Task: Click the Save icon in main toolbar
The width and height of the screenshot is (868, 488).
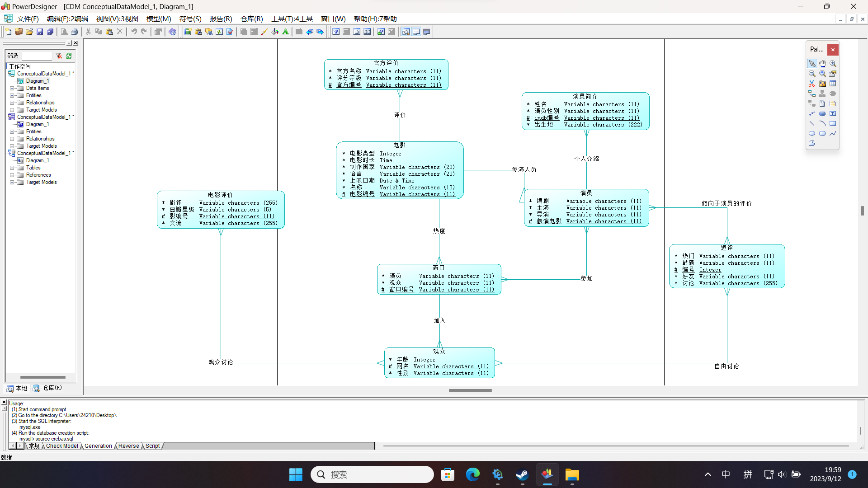Action: [40, 32]
